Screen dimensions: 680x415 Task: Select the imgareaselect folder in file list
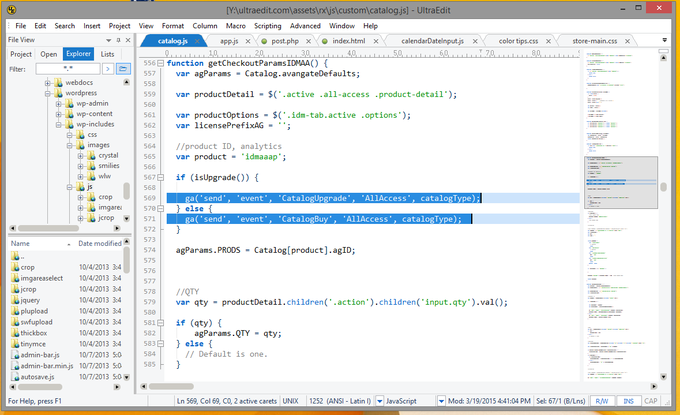pos(42,278)
